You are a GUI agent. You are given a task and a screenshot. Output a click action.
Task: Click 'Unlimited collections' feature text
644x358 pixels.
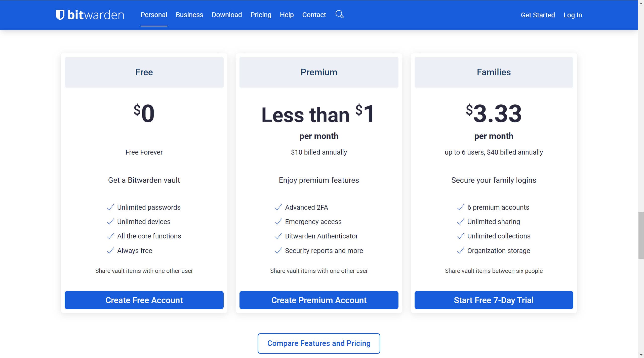click(499, 236)
